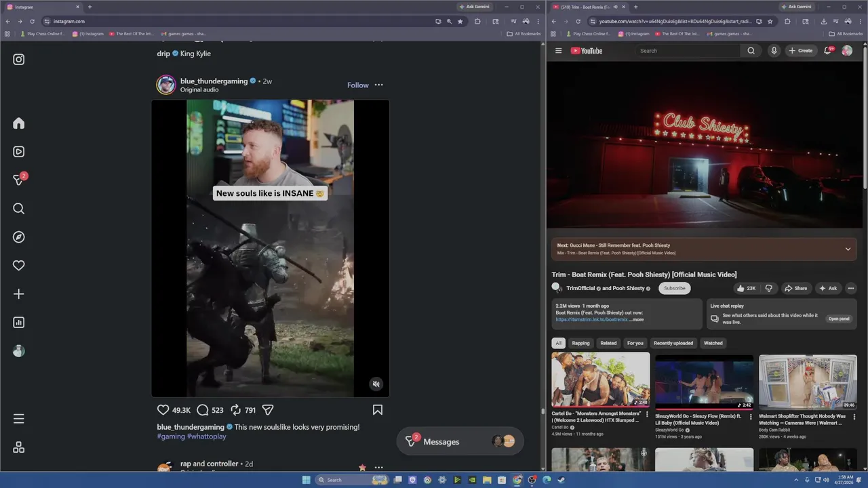Viewport: 868px width, 488px height.
Task: Share the Trim Boat Remix video
Action: click(795, 288)
